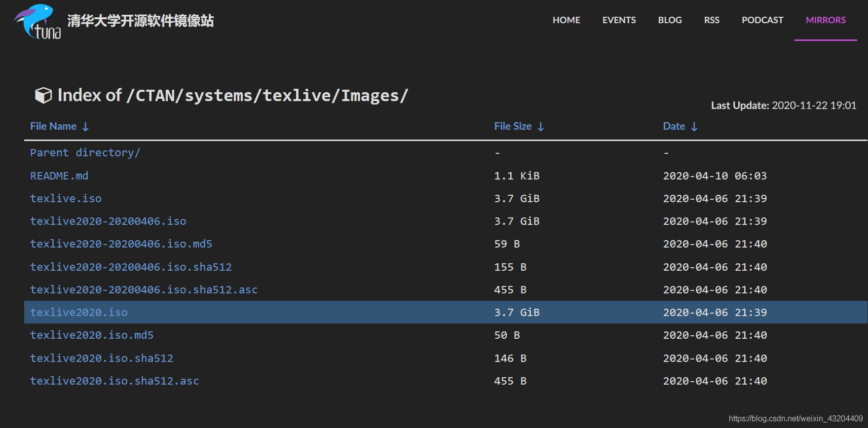Click the 146 B file size value
This screenshot has height=428, width=868.
[510, 358]
